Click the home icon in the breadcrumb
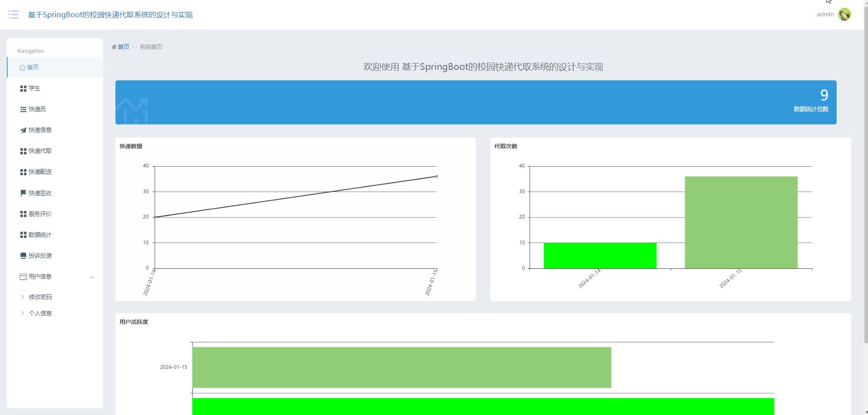 (x=114, y=47)
